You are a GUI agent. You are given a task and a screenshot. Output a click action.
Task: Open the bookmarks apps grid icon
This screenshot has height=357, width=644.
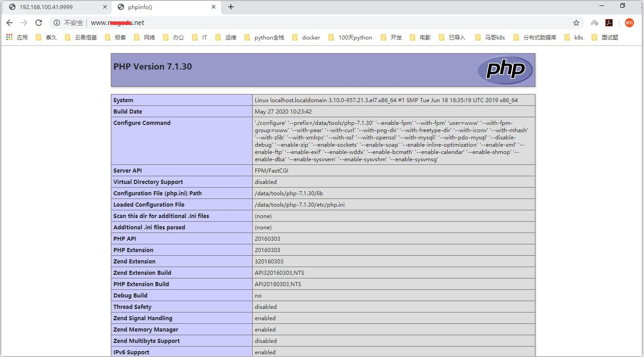click(9, 37)
